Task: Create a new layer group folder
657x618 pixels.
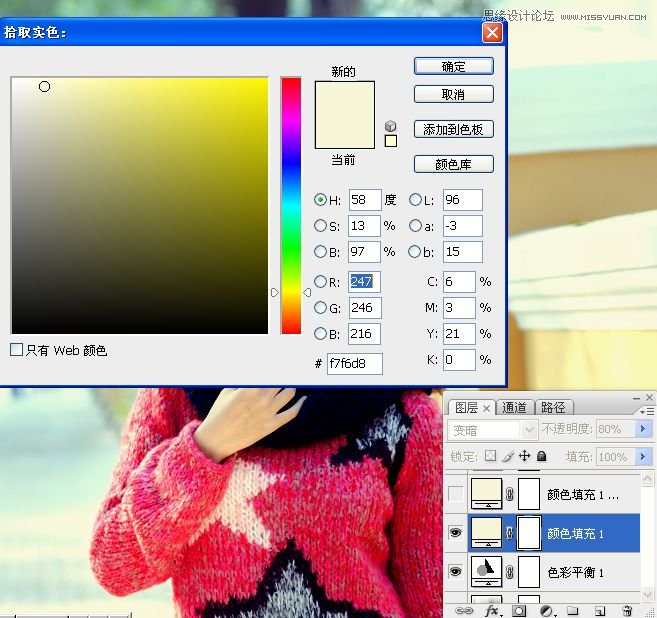Action: (572, 610)
